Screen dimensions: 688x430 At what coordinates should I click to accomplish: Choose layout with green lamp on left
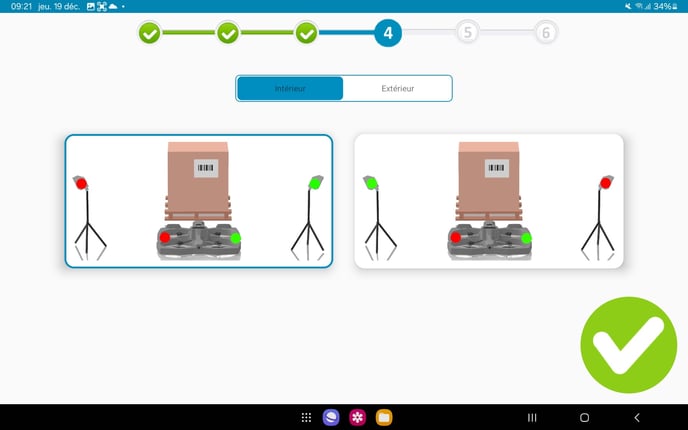pyautogui.click(x=489, y=201)
